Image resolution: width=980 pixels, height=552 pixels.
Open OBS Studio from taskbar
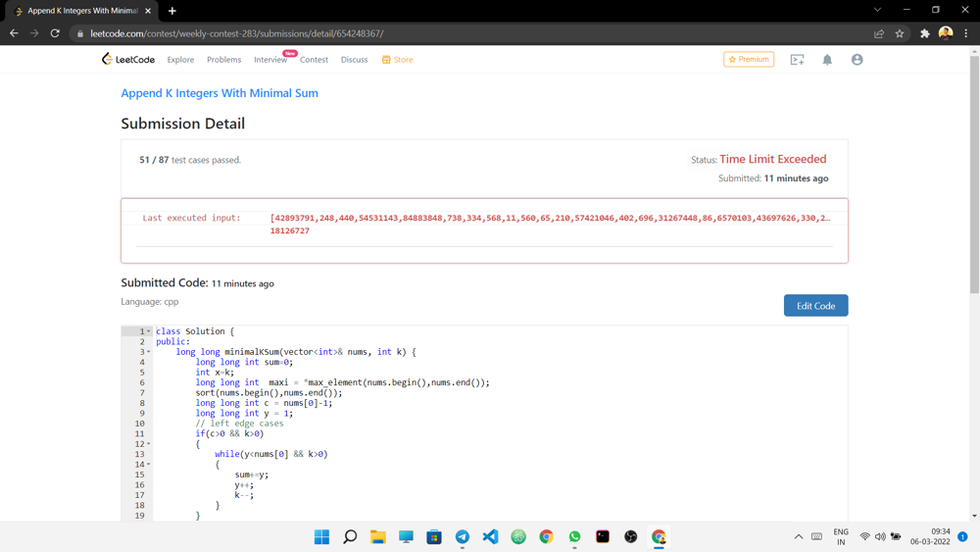point(630,536)
